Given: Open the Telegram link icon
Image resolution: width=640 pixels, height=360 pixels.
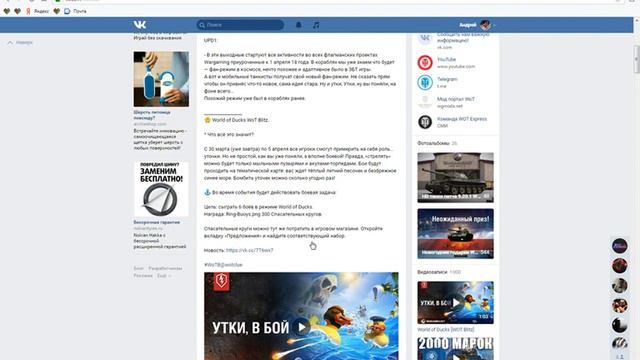Looking at the screenshot, I should 425,82.
